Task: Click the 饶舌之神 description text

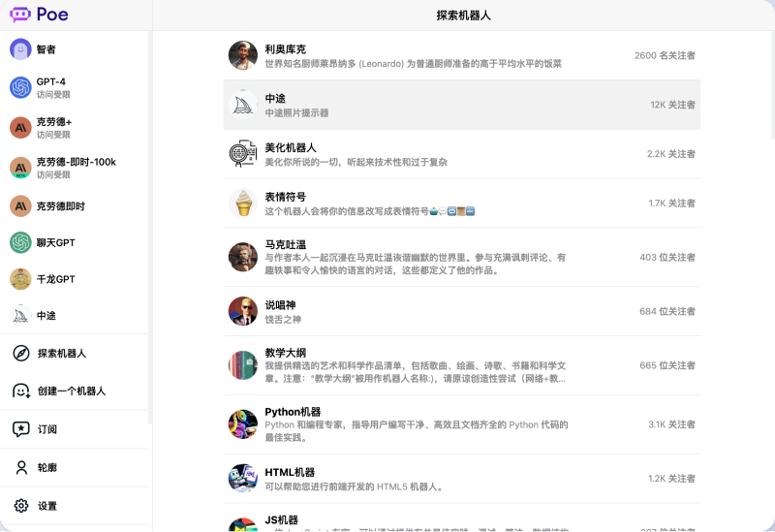Action: 283,320
